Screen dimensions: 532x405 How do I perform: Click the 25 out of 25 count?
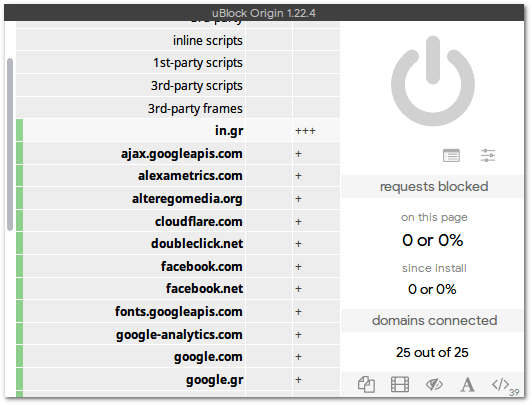(432, 352)
